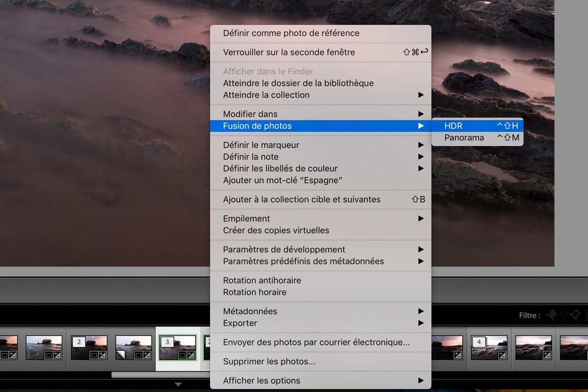Image resolution: width=588 pixels, height=392 pixels.
Task: Click Envoyer des photos par courrier électronique
Action: tap(316, 343)
